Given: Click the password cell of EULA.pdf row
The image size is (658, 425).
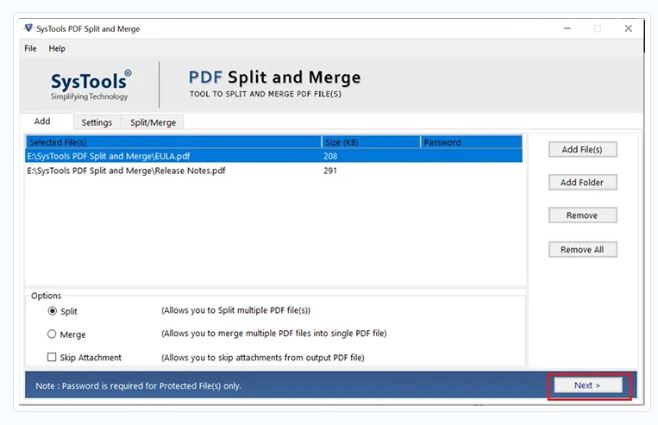Looking at the screenshot, I should 471,156.
